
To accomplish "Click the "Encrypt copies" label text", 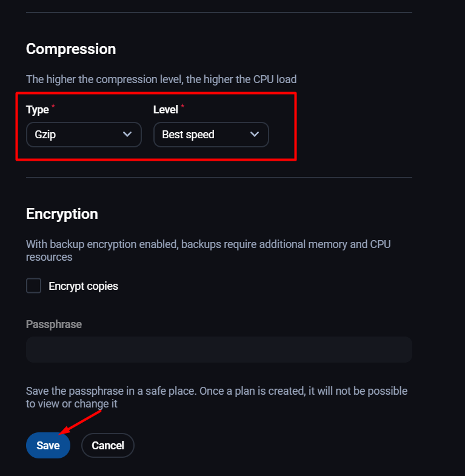I will tap(83, 286).
